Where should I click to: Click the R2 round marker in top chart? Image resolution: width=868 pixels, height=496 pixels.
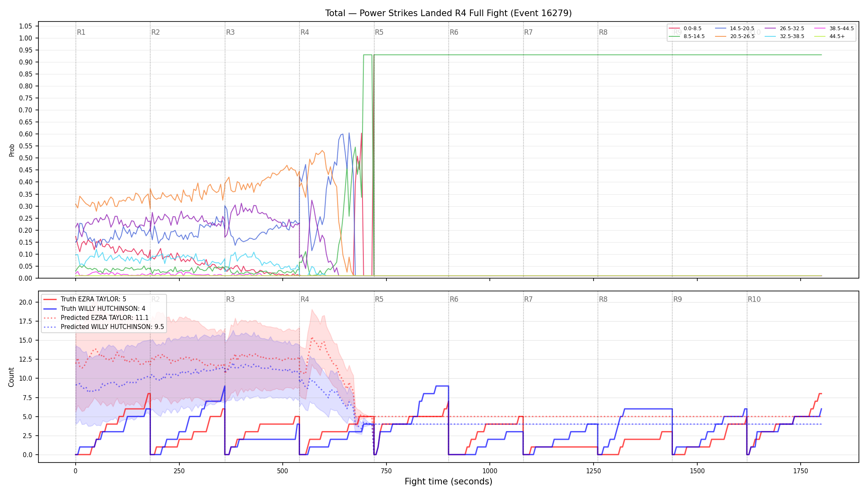[x=155, y=32]
